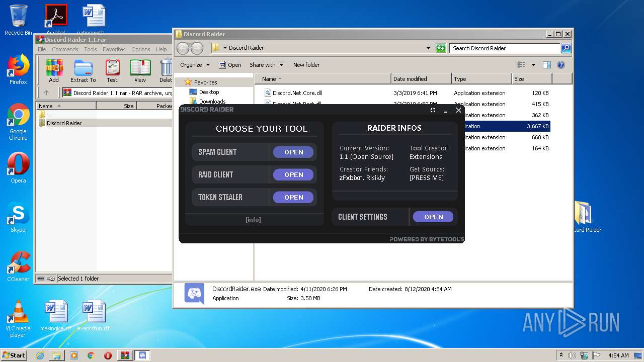Click the Explorer search magnifier icon

[x=566, y=48]
